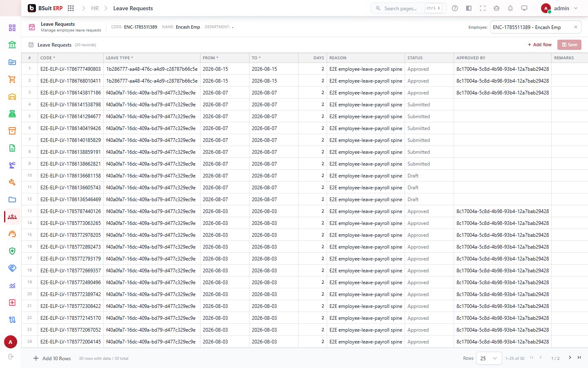Click the HR breadcrumb
Image resolution: width=588 pixels, height=368 pixels.
pyautogui.click(x=95, y=8)
